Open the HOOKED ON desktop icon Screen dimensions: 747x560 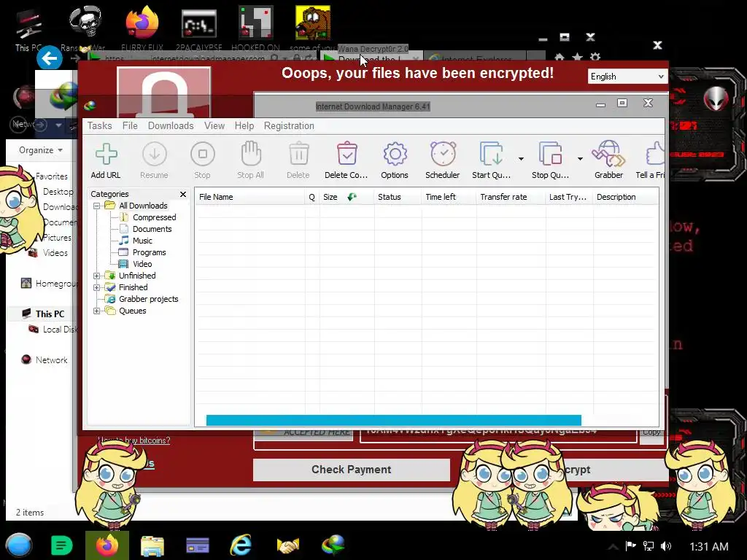[255, 28]
